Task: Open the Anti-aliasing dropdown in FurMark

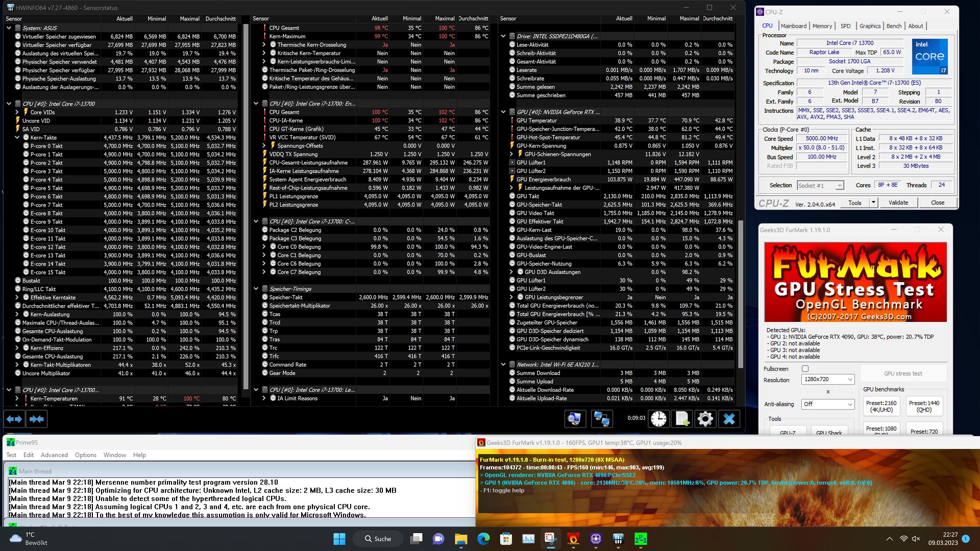Action: coord(828,404)
